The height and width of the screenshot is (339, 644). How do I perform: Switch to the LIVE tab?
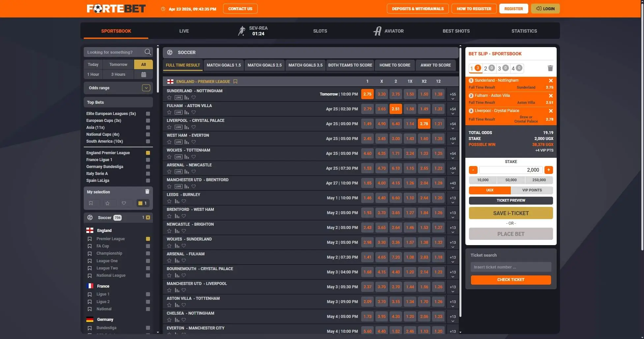[x=184, y=31]
